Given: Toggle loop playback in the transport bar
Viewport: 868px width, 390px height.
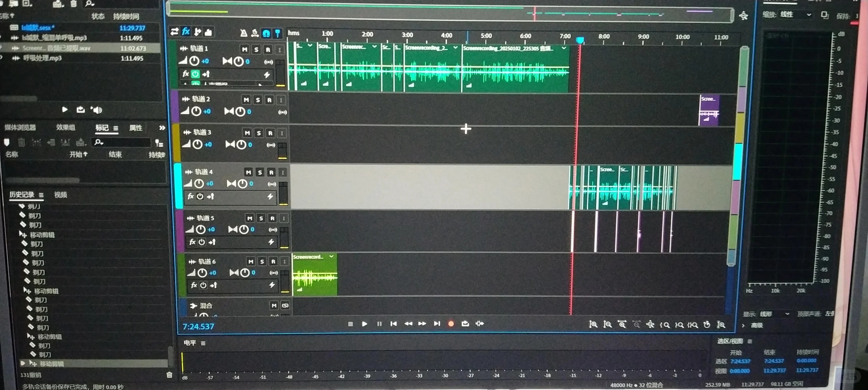Looking at the screenshot, I should click(465, 324).
